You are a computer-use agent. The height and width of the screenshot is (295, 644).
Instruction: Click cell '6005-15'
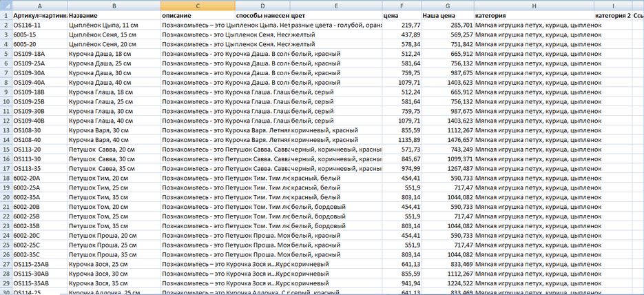pyautogui.click(x=40, y=35)
